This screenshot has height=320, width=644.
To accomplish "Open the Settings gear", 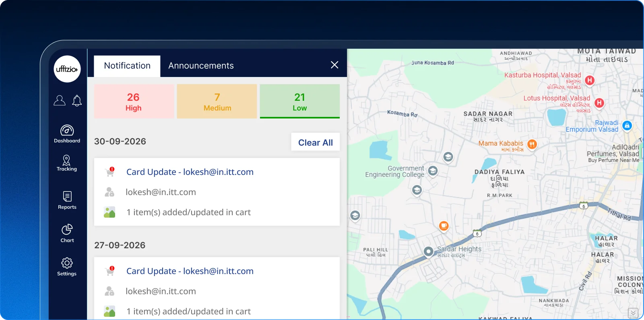I will [x=67, y=267].
